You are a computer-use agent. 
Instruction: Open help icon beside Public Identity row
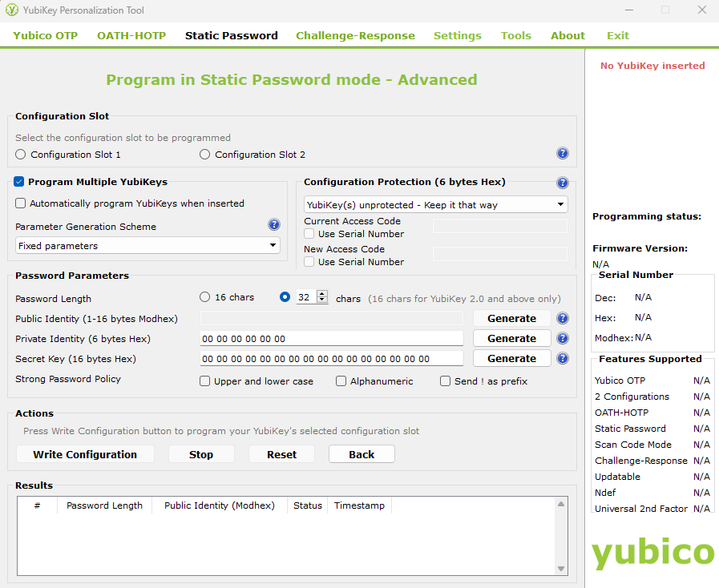(x=562, y=318)
